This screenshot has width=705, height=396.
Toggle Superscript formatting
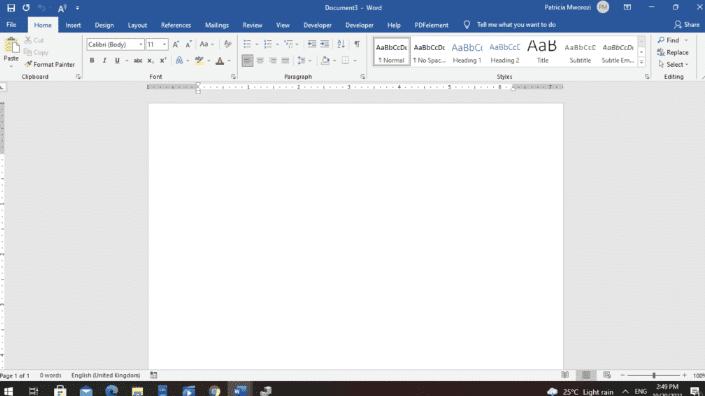pos(163,60)
